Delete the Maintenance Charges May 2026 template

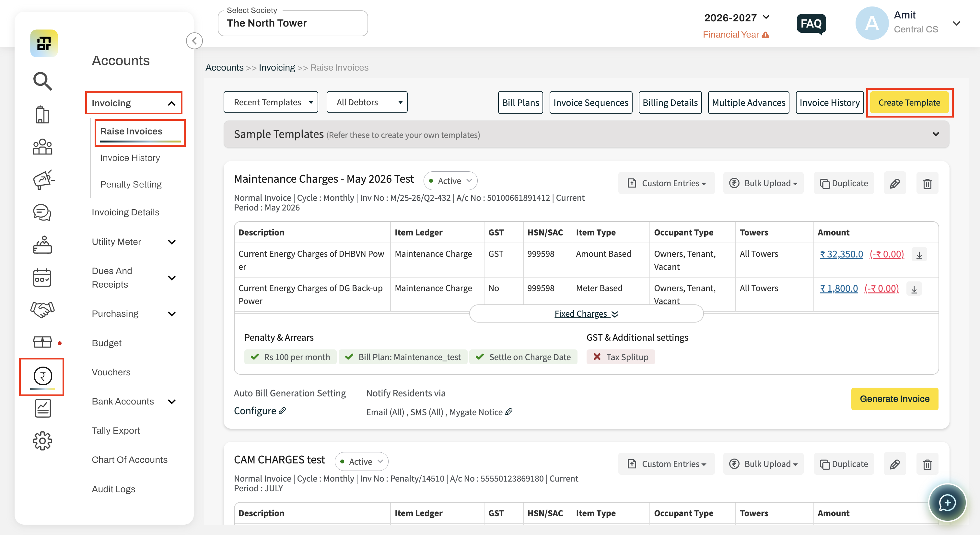(x=927, y=183)
